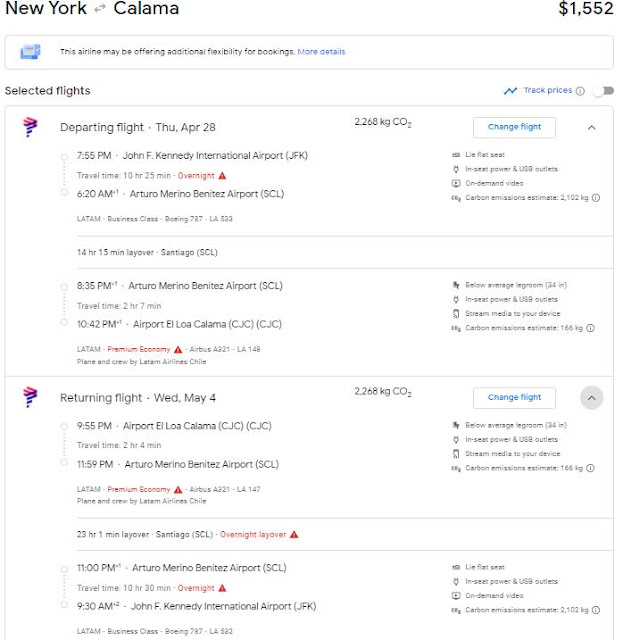
Task: Toggle the Track prices switch
Action: (601, 91)
